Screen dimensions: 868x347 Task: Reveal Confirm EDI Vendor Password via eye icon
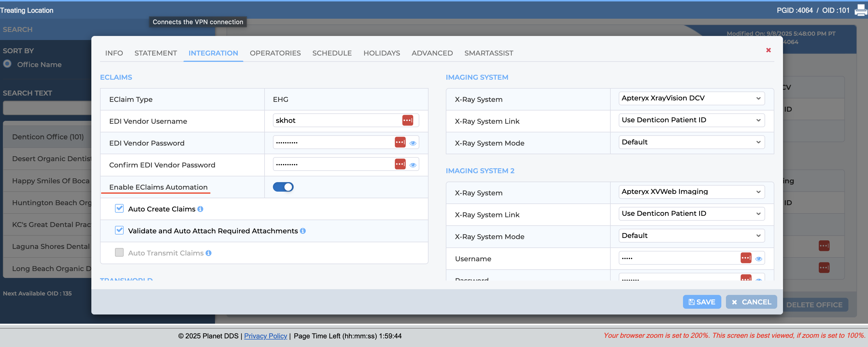coord(413,165)
